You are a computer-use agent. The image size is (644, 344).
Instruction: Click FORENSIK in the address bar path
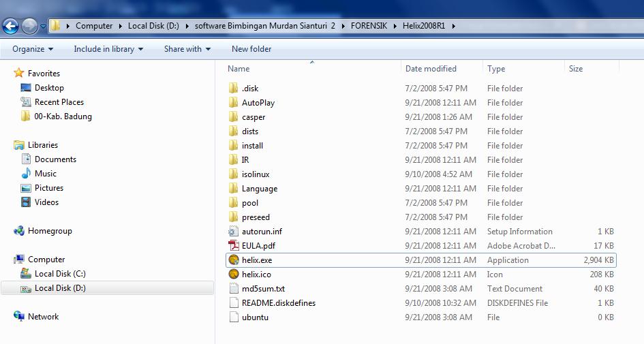369,26
